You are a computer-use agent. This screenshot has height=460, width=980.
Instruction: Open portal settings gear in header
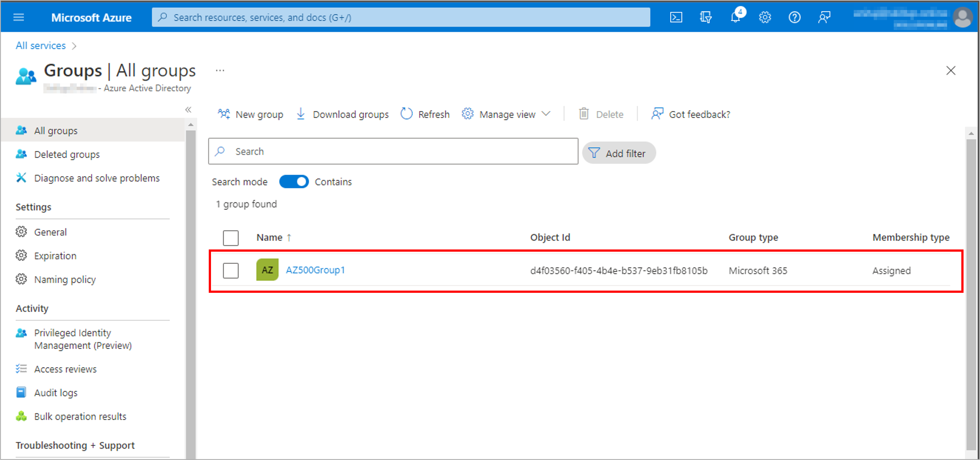click(x=765, y=17)
